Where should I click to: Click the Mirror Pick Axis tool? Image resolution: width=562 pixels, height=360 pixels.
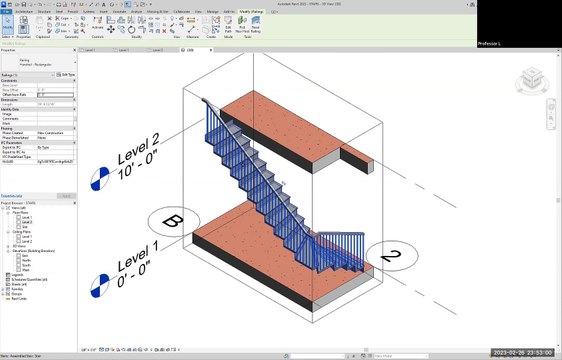tap(132, 20)
